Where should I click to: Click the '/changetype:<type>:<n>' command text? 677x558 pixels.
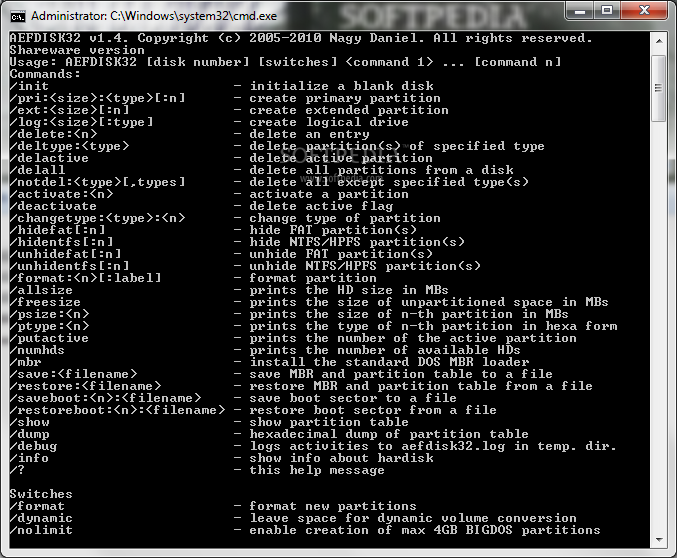pyautogui.click(x=98, y=218)
